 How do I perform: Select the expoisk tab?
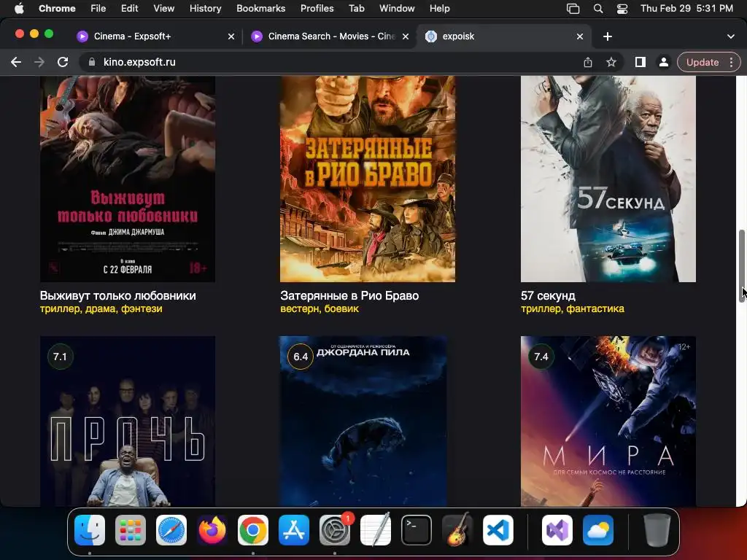pyautogui.click(x=504, y=36)
